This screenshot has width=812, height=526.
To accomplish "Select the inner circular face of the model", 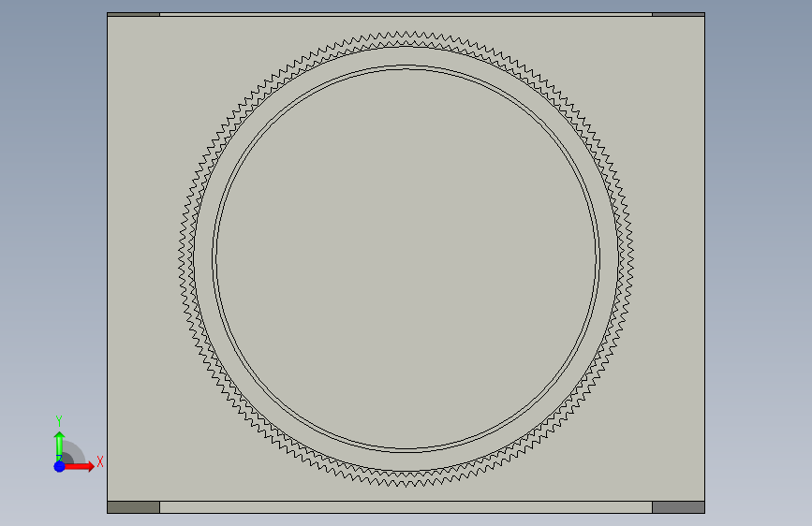I will click(406, 259).
